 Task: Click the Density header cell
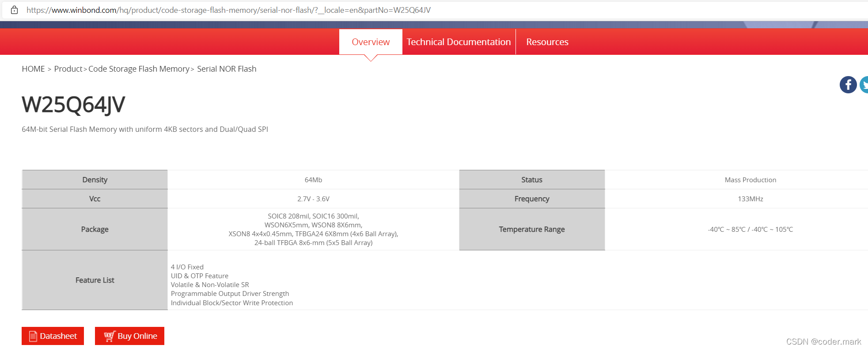coord(95,180)
